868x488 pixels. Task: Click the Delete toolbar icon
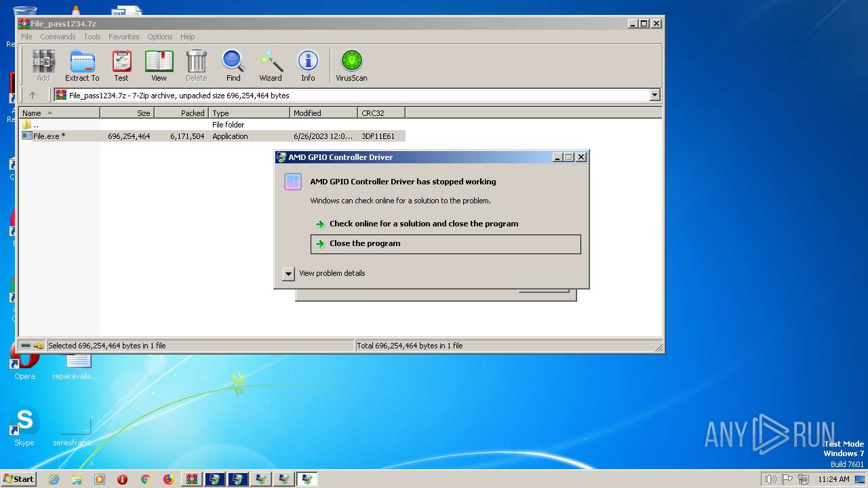pos(196,66)
